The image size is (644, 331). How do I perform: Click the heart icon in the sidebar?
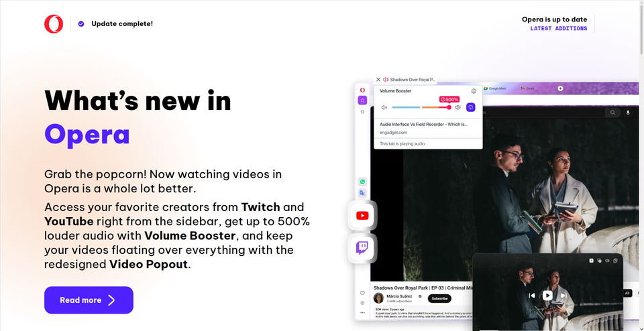(362, 293)
